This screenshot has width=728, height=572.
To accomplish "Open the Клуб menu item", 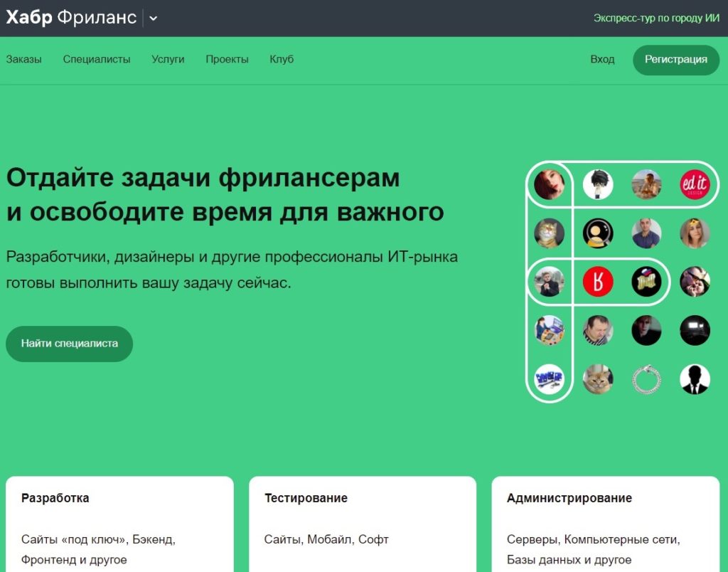I will tap(282, 59).
